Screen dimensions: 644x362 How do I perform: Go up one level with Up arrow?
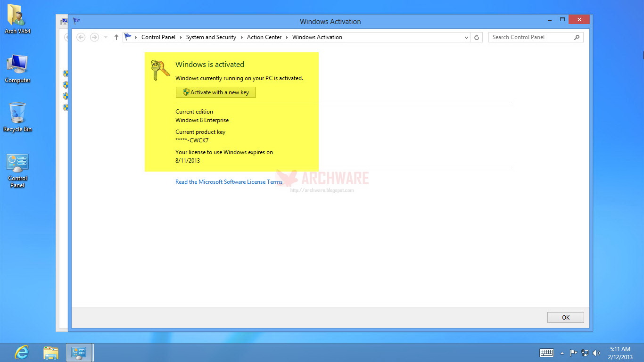point(116,37)
